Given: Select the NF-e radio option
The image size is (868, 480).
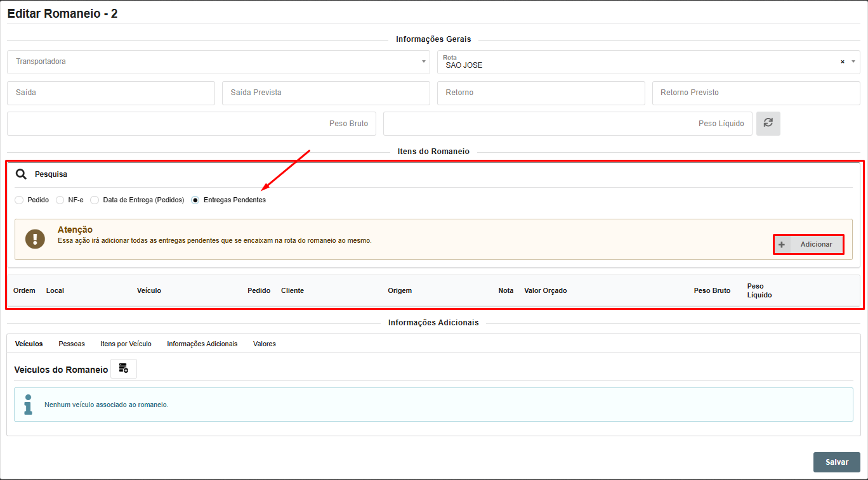Looking at the screenshot, I should (x=60, y=200).
